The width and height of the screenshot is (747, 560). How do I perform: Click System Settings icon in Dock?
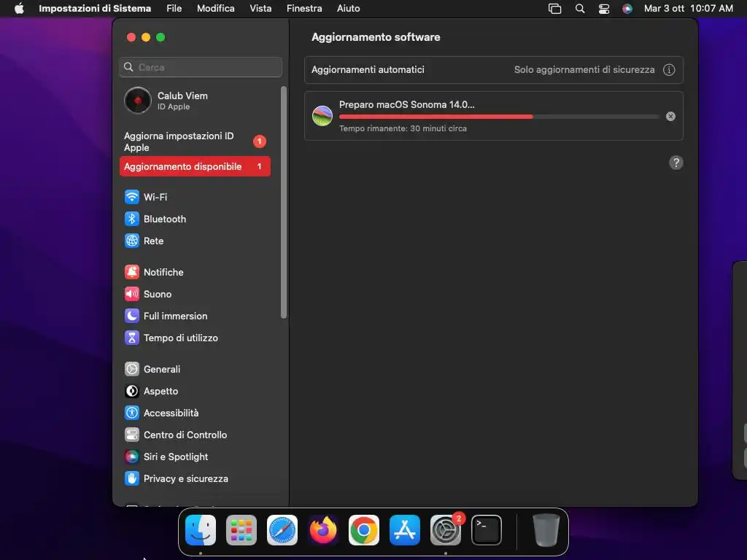[446, 530]
